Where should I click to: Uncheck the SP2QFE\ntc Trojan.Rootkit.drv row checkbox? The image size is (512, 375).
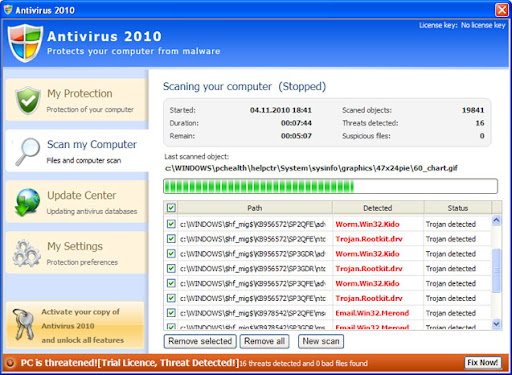(171, 239)
